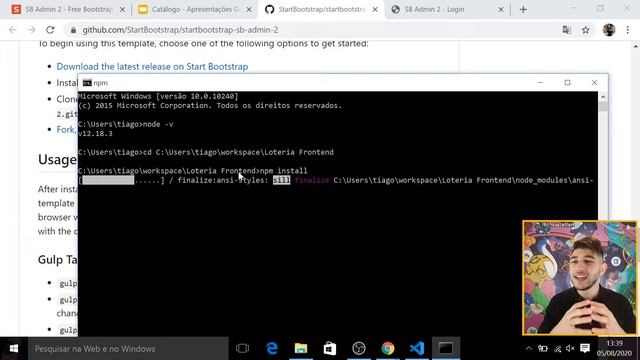Open the Action Center notifications
The width and height of the screenshot is (640, 360).
click(585, 349)
